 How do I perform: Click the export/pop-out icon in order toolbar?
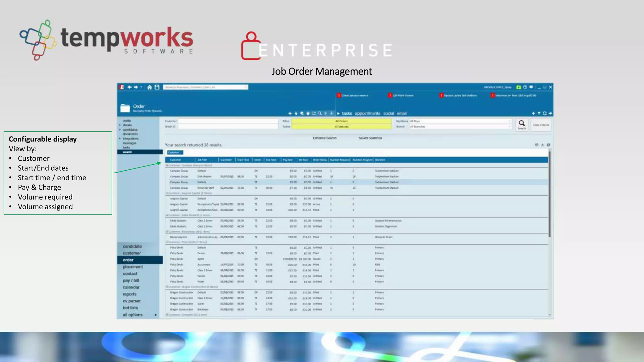pos(314,113)
